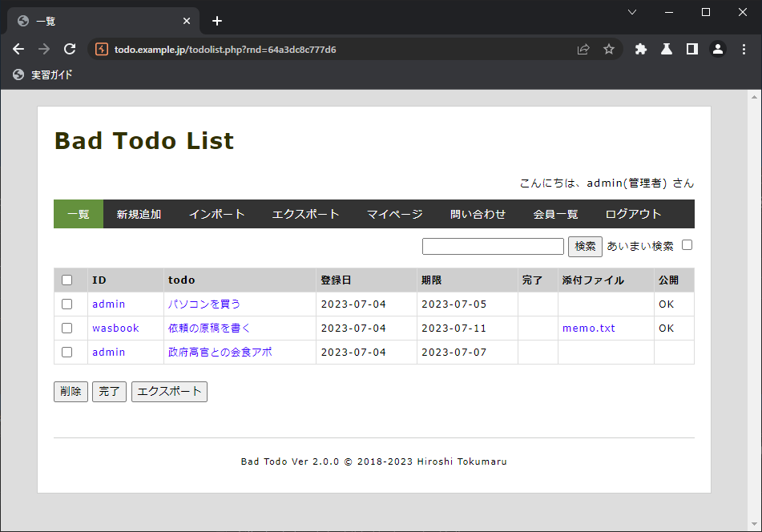762x532 pixels.
Task: Click the address bar URL
Action: [x=225, y=50]
